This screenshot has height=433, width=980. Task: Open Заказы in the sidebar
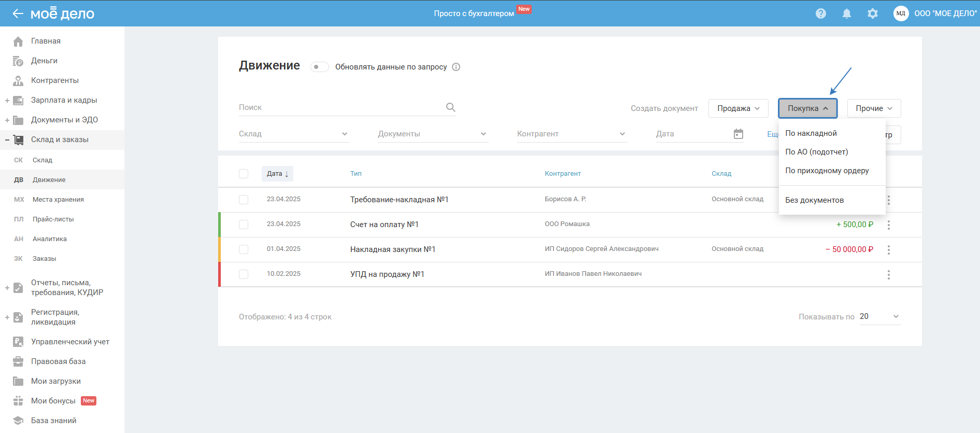45,259
